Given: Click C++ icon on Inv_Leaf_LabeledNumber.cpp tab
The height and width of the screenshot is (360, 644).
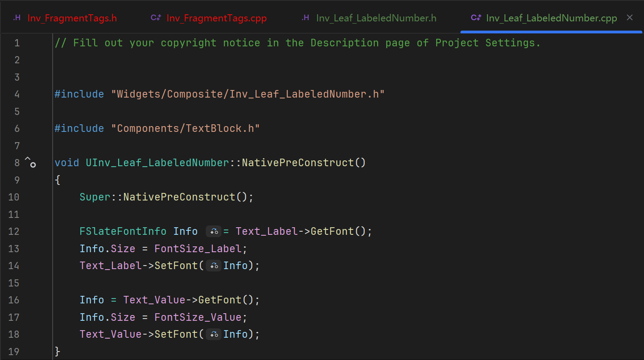Looking at the screenshot, I should click(x=476, y=18).
